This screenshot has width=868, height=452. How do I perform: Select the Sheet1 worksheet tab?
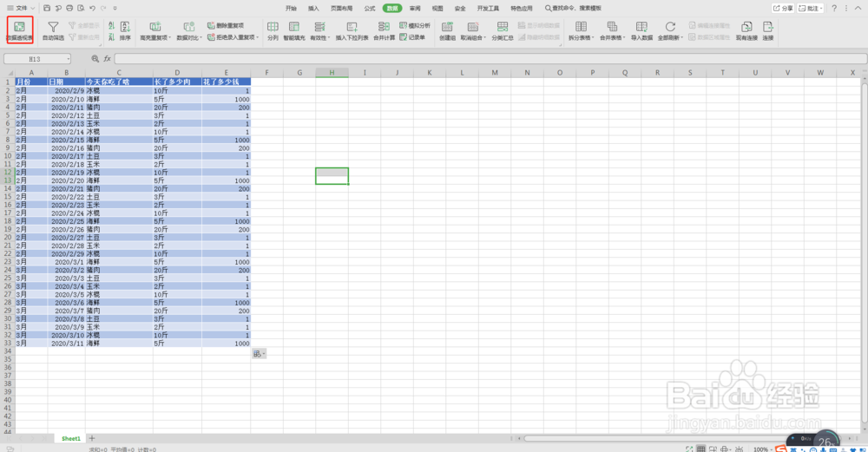pyautogui.click(x=71, y=439)
